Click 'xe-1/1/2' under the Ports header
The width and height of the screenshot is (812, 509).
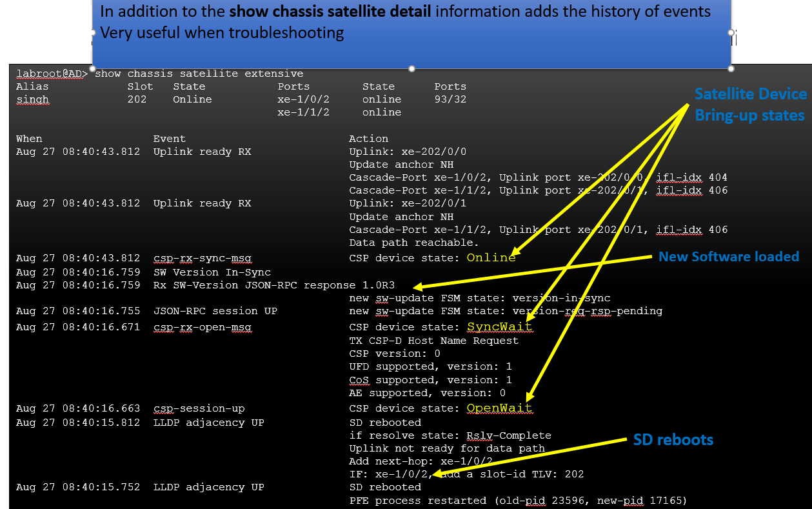pos(304,112)
